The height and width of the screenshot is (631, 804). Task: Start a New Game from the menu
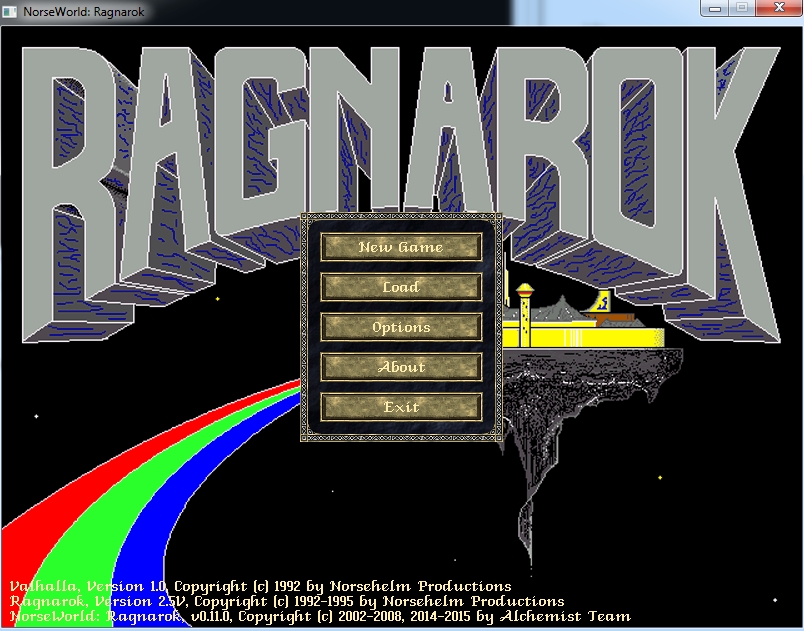point(401,247)
